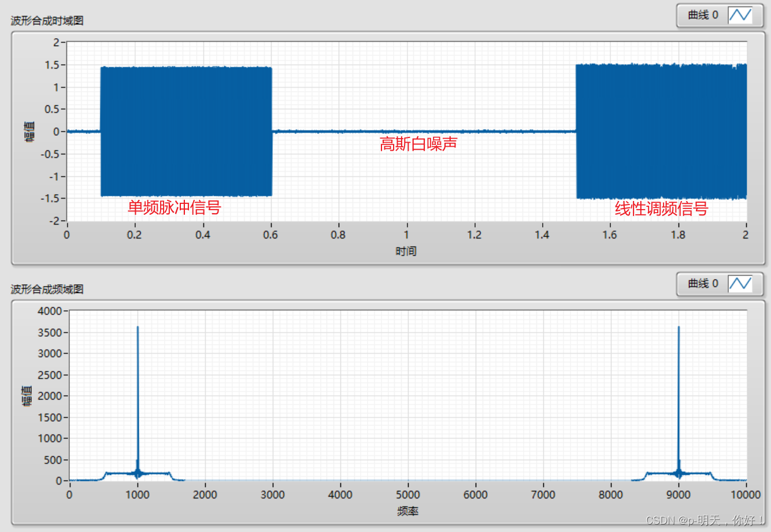Click the frequency axis tick 5000
The image size is (771, 532).
408,494
